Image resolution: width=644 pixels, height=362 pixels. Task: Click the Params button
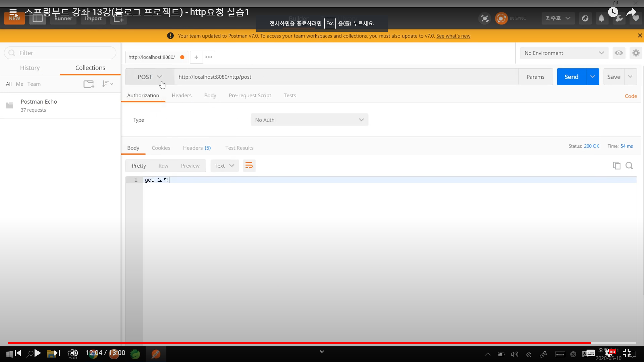pyautogui.click(x=535, y=77)
